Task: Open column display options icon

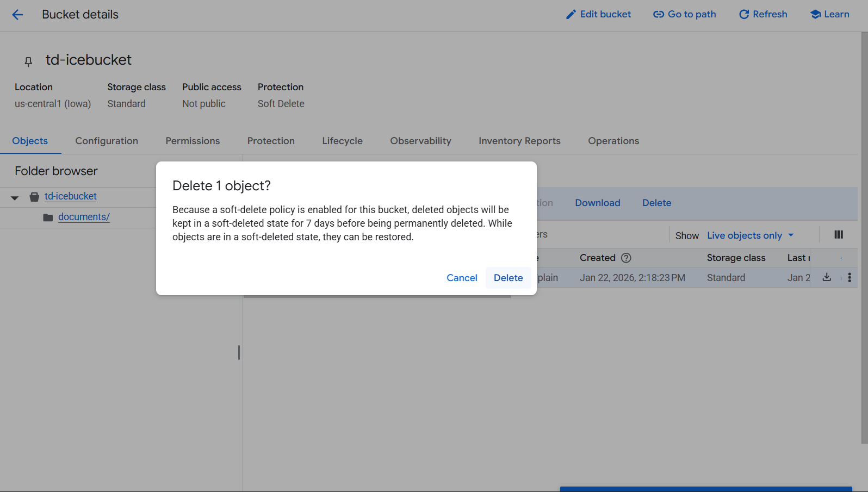Action: (839, 235)
